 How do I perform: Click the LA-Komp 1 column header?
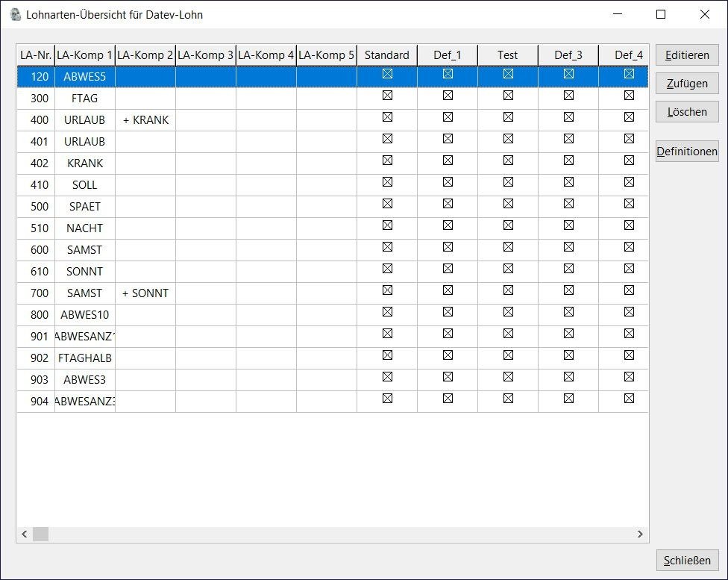(85, 55)
